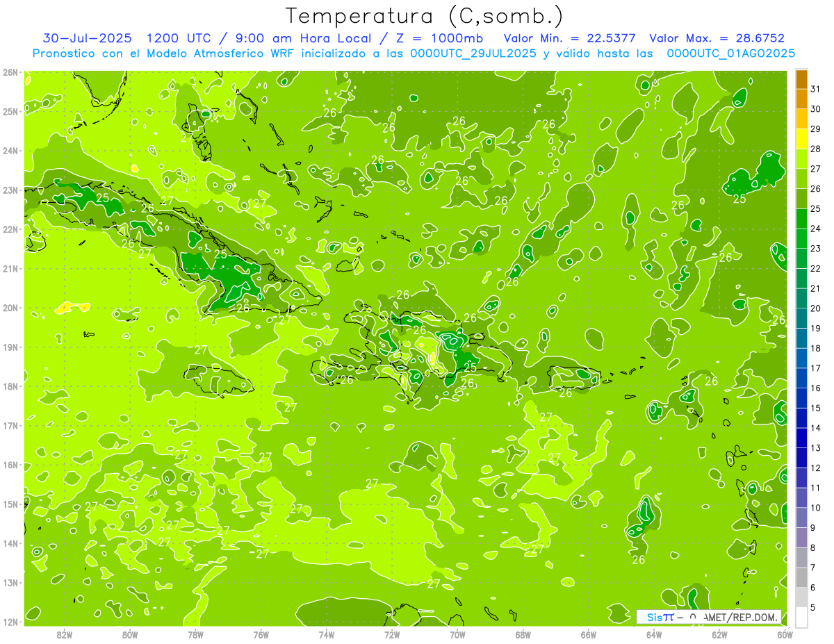Viewport: 834px width, 644px height.
Task: Select the chart title 'Temperatura (C,somb.)'
Action: [x=425, y=16]
